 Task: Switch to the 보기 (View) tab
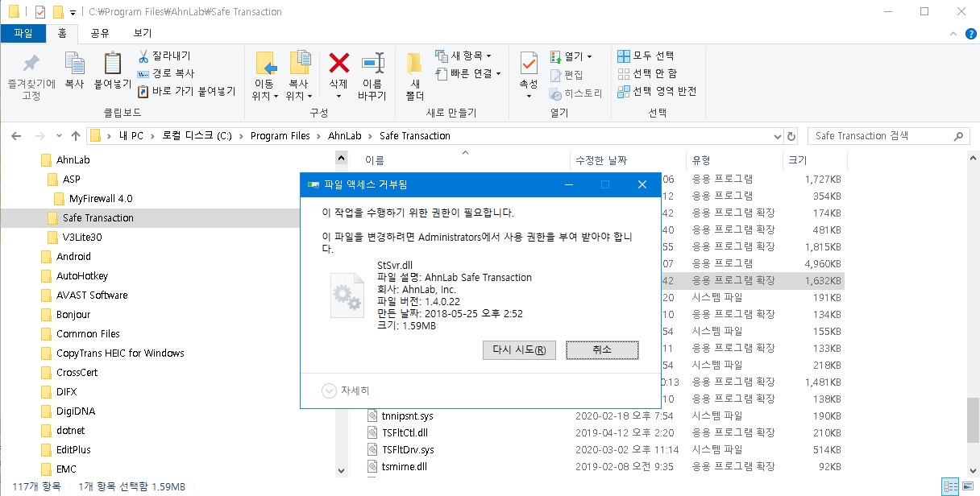(x=142, y=33)
